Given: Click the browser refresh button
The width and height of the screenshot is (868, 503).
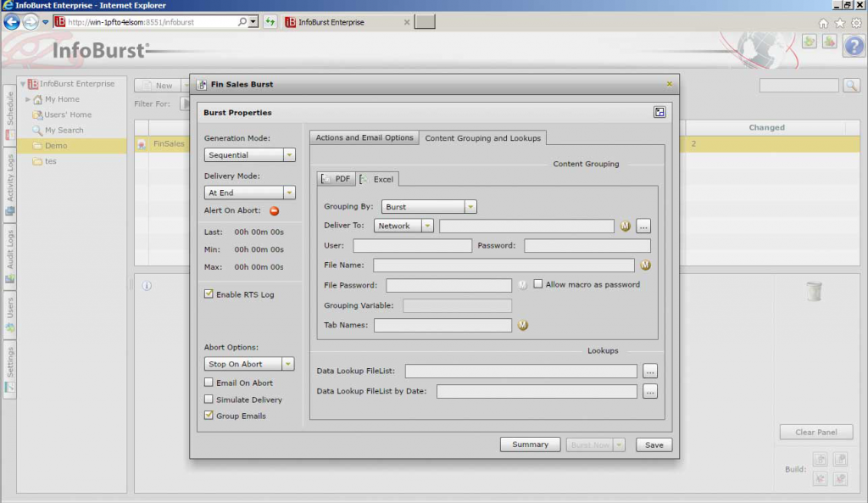Looking at the screenshot, I should pyautogui.click(x=270, y=22).
